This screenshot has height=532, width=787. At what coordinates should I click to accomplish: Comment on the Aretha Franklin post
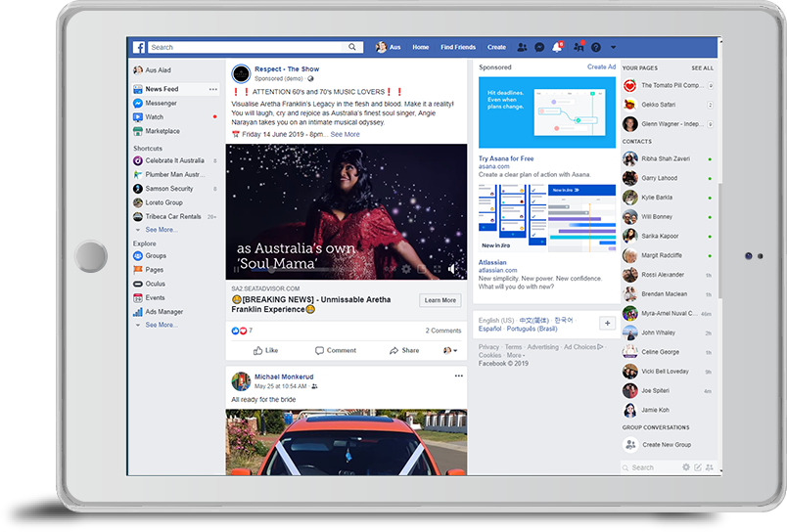point(336,350)
